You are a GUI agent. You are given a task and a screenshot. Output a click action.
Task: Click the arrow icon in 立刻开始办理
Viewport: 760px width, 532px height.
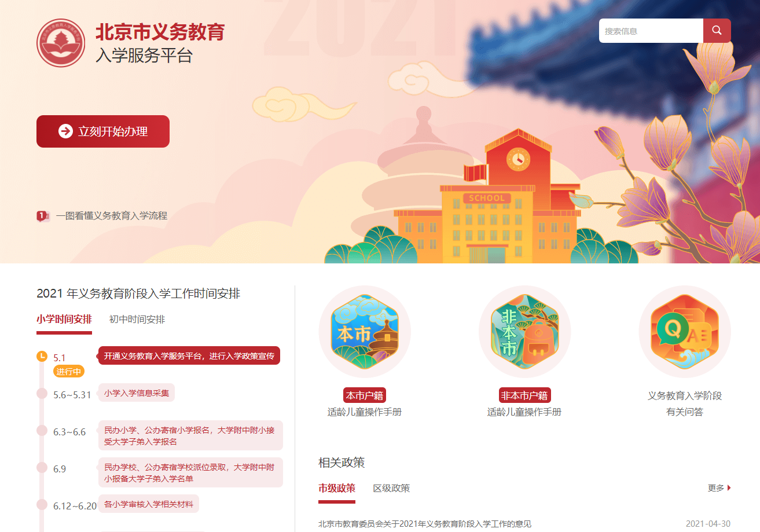click(x=65, y=131)
